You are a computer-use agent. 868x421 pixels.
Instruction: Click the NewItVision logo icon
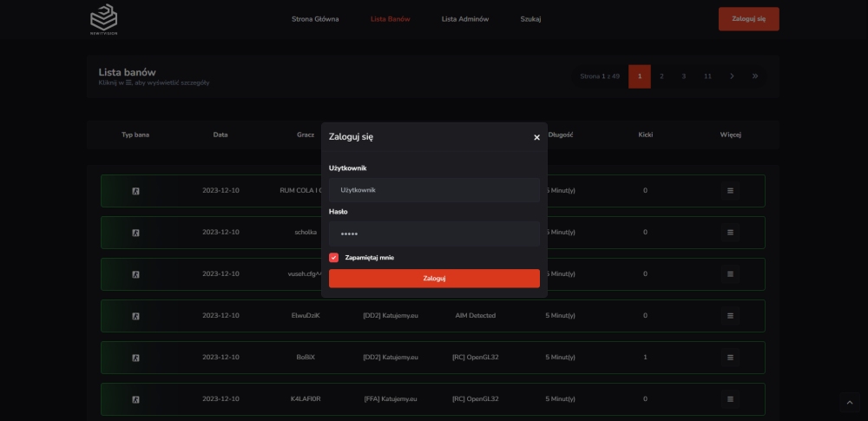(x=103, y=19)
